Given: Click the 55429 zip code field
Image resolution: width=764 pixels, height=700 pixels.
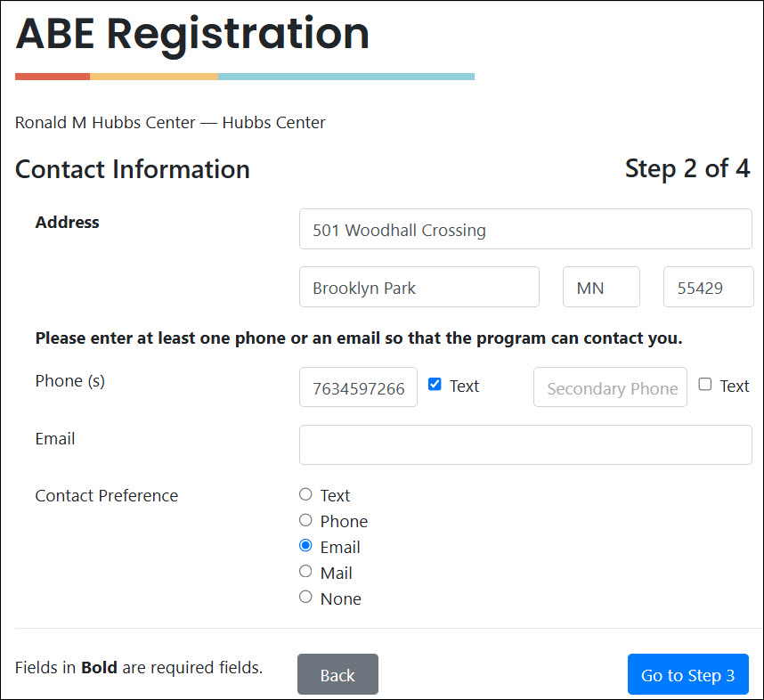Looking at the screenshot, I should pos(708,288).
